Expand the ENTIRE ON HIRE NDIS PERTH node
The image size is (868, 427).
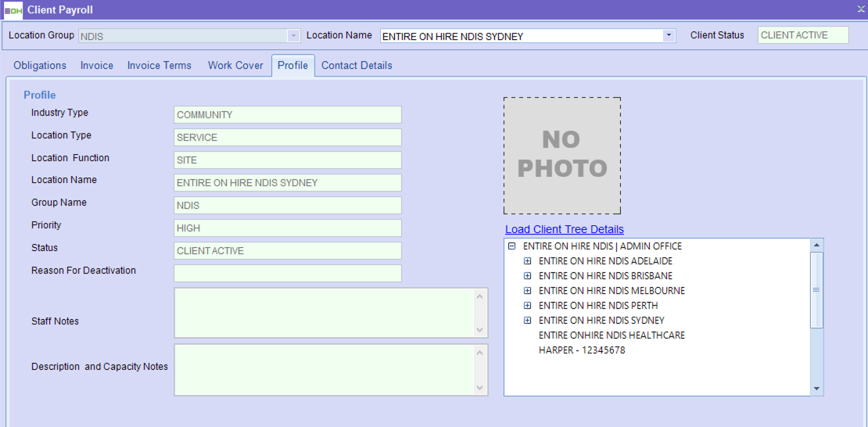(528, 306)
